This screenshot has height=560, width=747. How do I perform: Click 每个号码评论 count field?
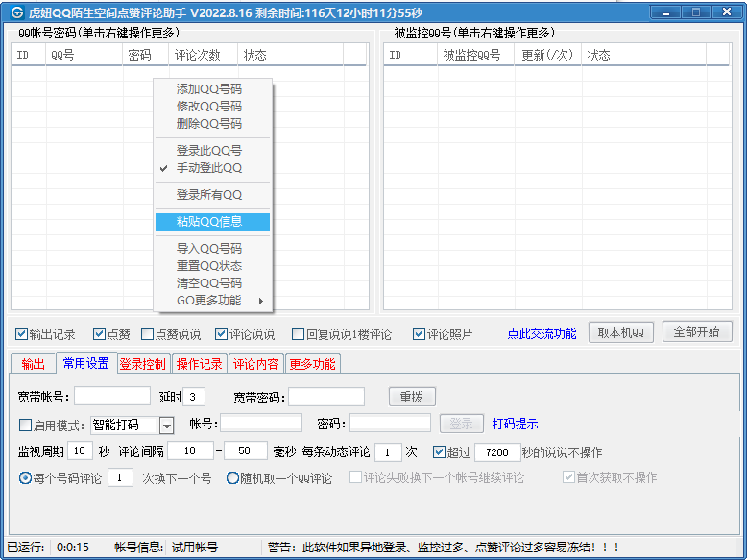pos(120,477)
